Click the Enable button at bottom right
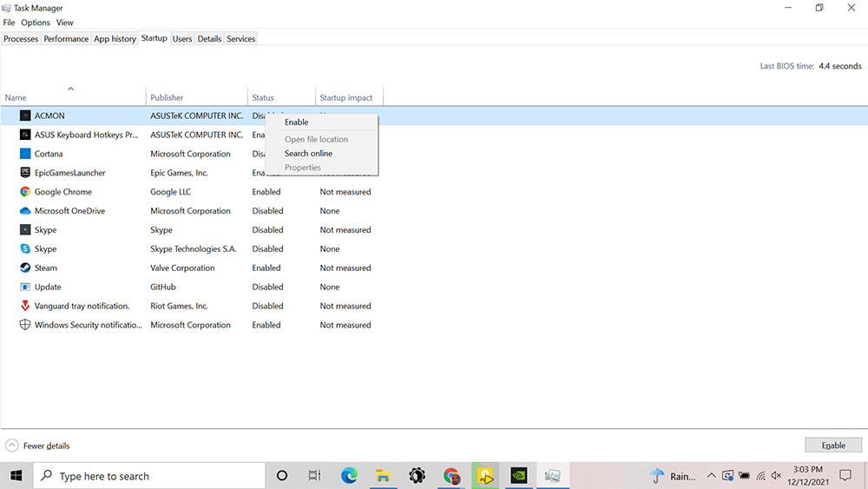Image resolution: width=868 pixels, height=489 pixels. point(833,446)
